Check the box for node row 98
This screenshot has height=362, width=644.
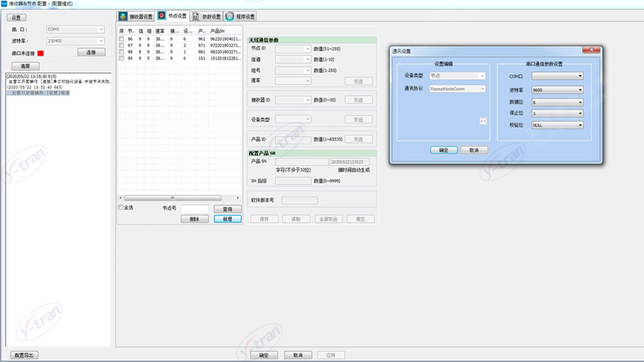point(121,52)
